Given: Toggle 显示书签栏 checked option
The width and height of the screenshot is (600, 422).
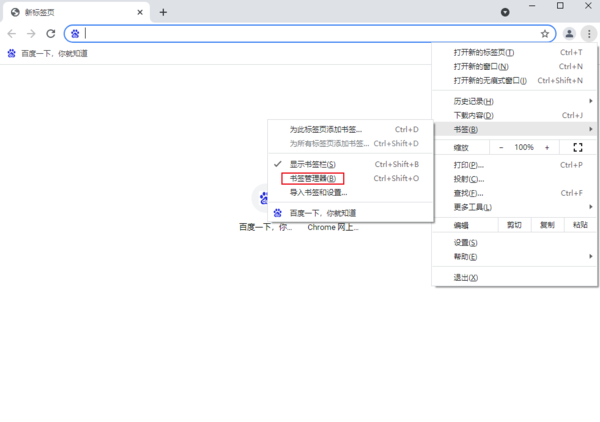Looking at the screenshot, I should (x=313, y=164).
